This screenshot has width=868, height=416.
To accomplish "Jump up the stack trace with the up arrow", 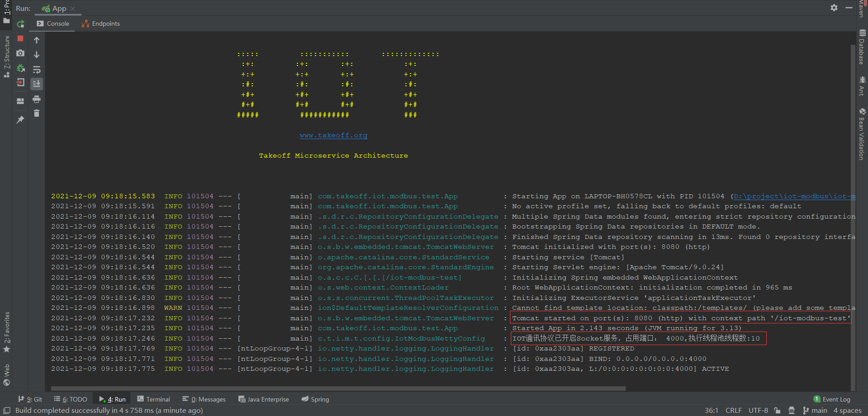I will tap(37, 40).
